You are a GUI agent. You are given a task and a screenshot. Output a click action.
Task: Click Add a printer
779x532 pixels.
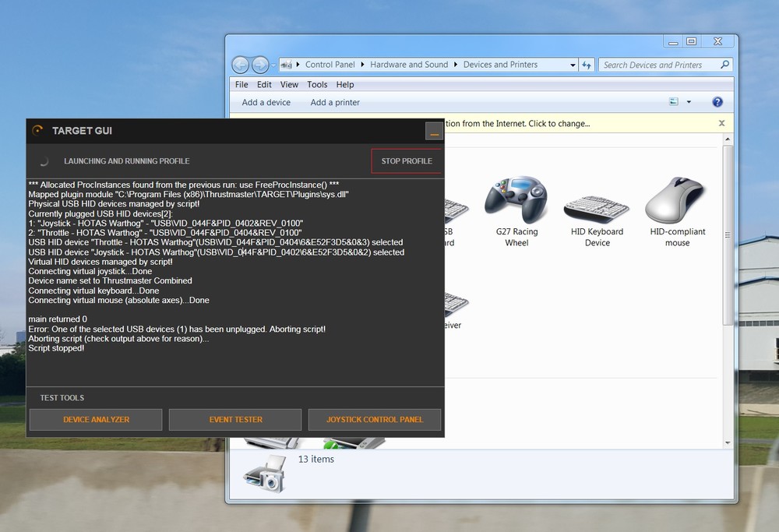[335, 102]
